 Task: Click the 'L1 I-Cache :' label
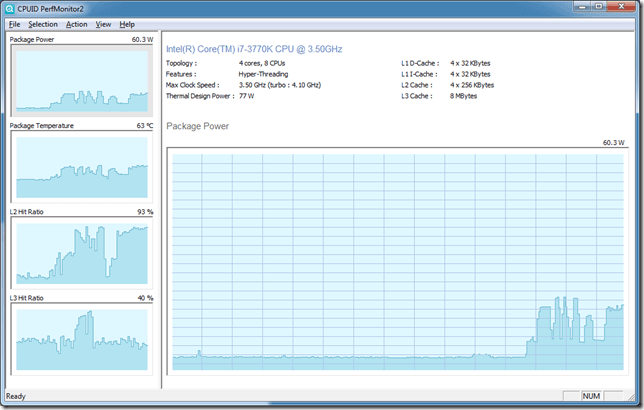419,74
